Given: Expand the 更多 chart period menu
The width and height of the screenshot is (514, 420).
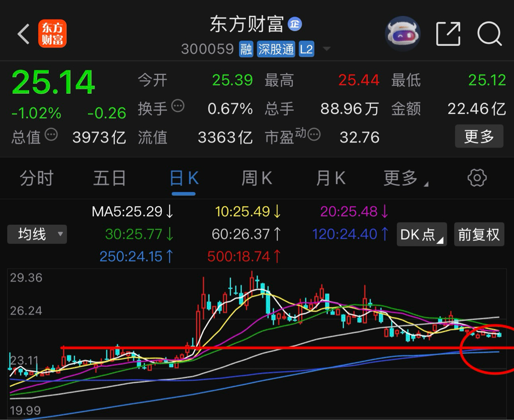Looking at the screenshot, I should click(405, 178).
